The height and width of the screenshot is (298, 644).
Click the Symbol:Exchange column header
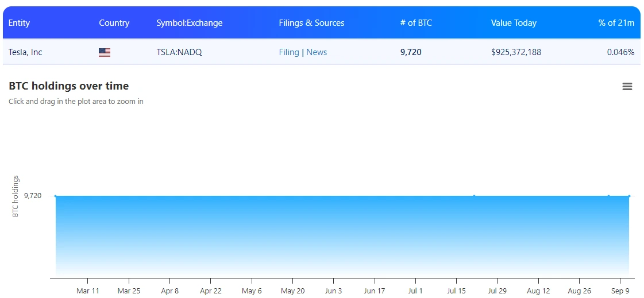point(190,23)
